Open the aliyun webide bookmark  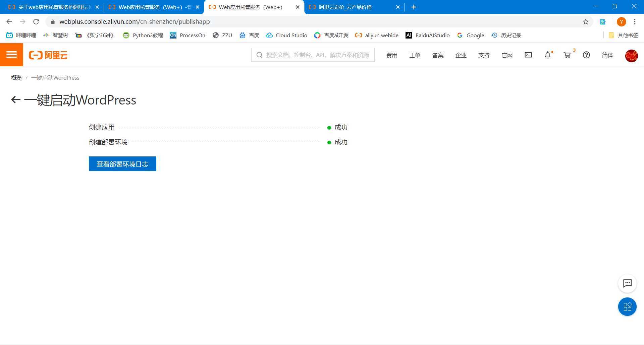point(377,35)
